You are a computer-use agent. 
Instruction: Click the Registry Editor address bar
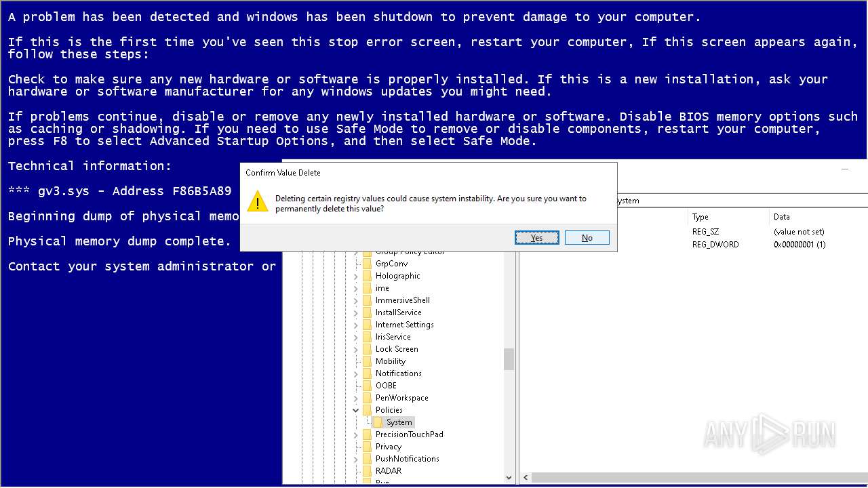tap(741, 201)
